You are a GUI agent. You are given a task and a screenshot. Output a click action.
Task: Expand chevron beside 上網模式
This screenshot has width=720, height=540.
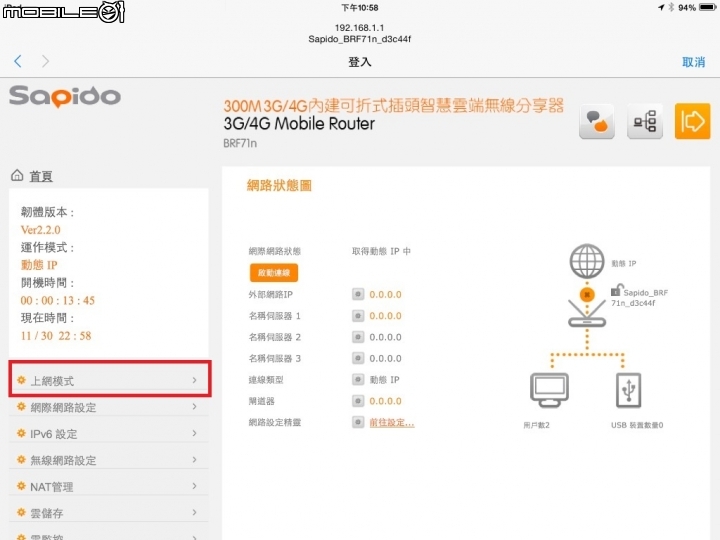(195, 380)
